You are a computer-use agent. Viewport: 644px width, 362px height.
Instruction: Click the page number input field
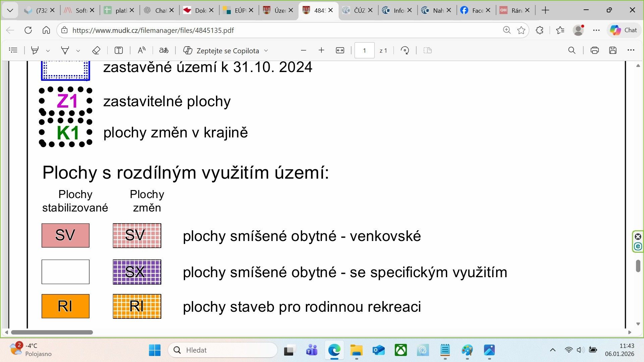[x=364, y=50]
